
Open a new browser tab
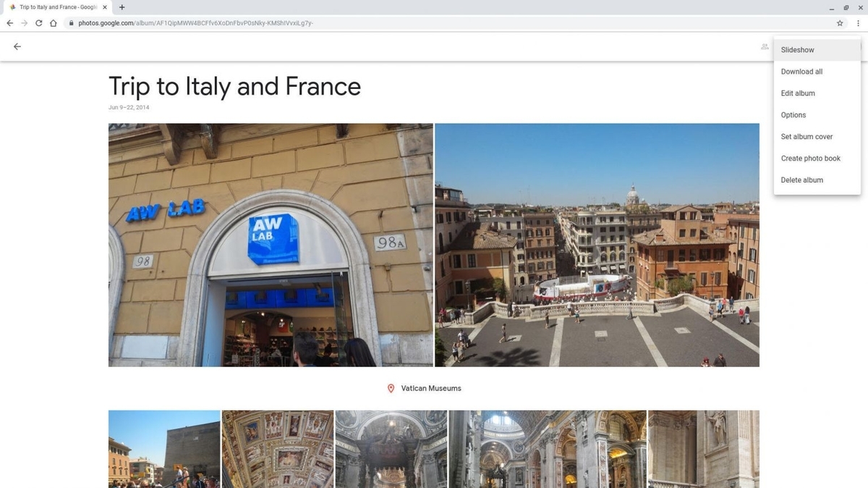point(122,7)
